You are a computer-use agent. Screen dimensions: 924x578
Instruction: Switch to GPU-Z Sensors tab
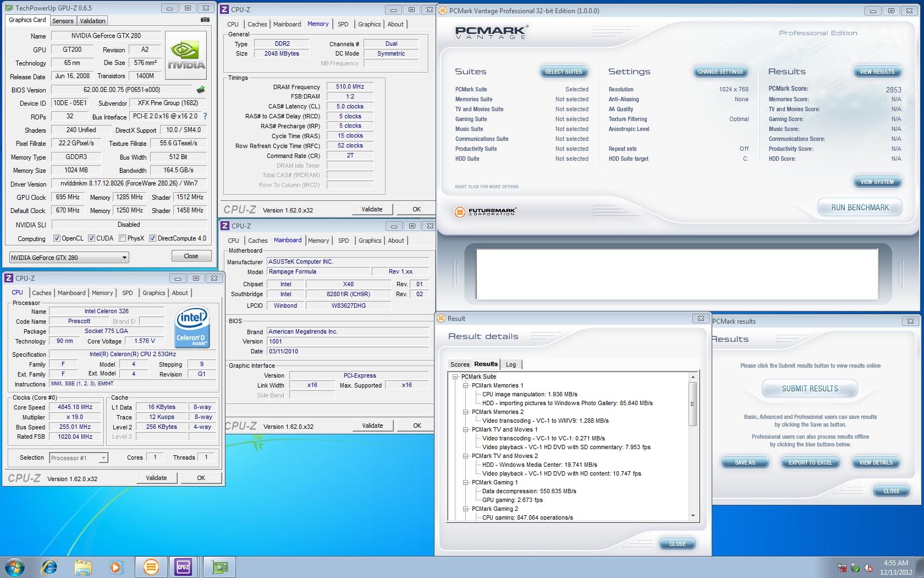[x=63, y=21]
